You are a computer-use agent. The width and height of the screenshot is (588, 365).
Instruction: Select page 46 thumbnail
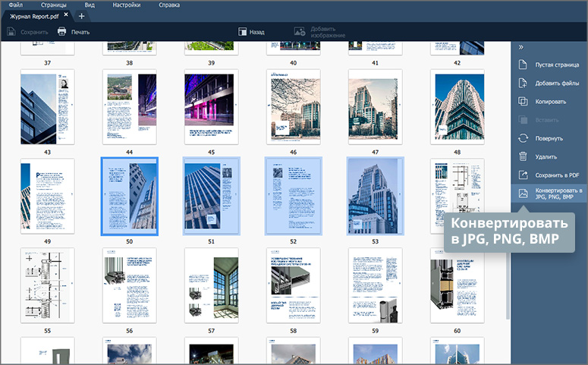coord(294,107)
